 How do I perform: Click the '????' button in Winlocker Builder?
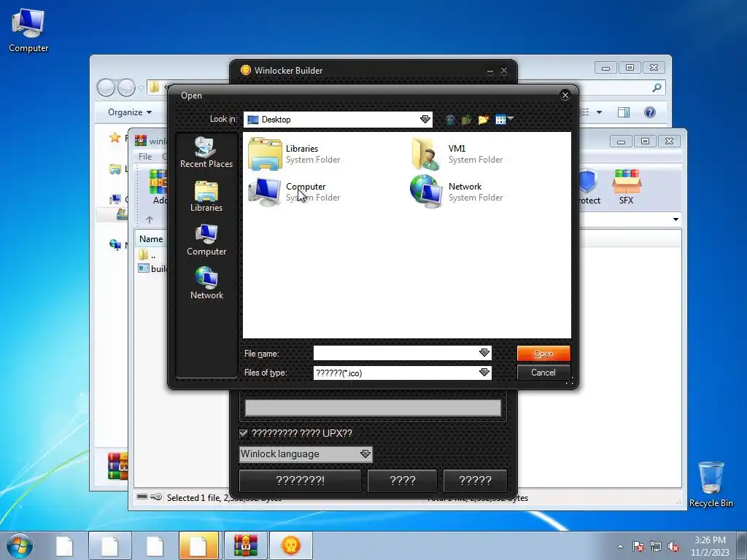(403, 481)
